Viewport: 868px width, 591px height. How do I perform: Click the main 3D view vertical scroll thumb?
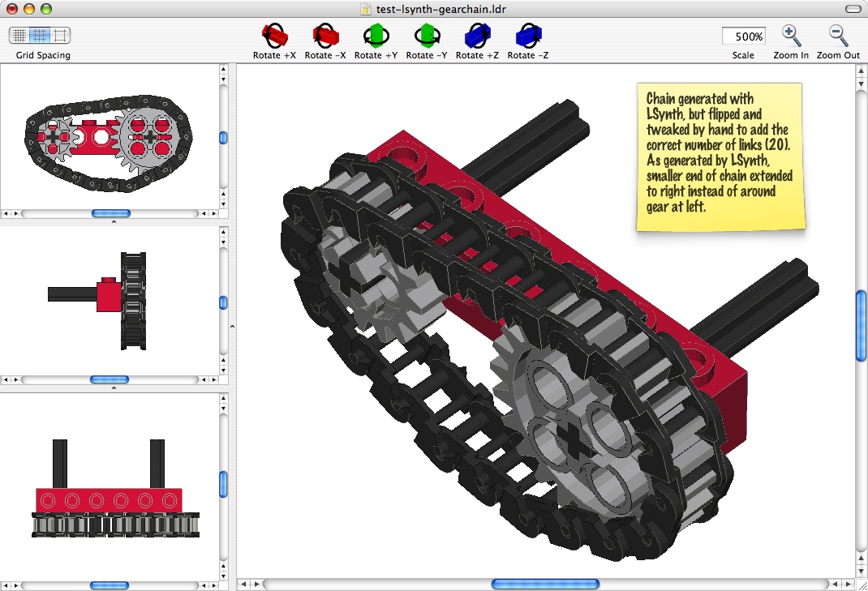[861, 326]
